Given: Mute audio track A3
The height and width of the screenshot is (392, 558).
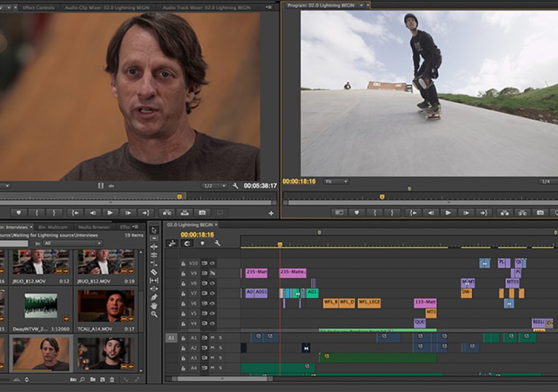Looking at the screenshot, I should pos(213,358).
